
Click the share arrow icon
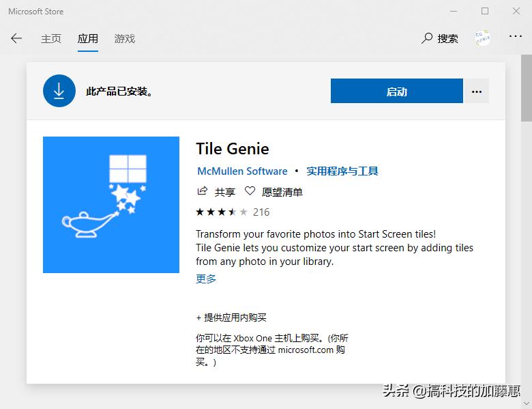[202, 191]
